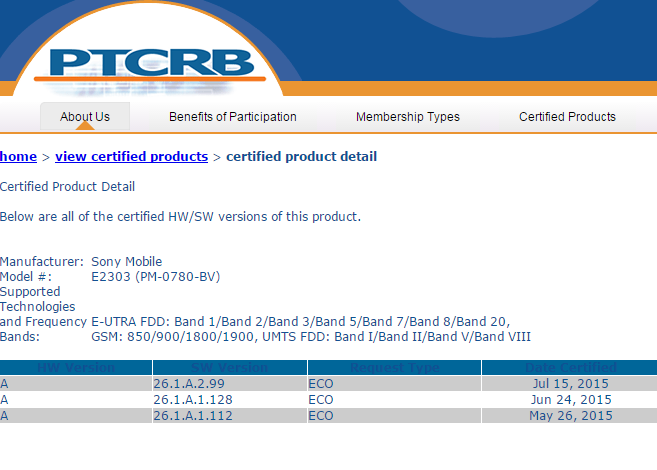657x470 pixels.
Task: Click the Certified Product Detail heading
Action: (67, 187)
